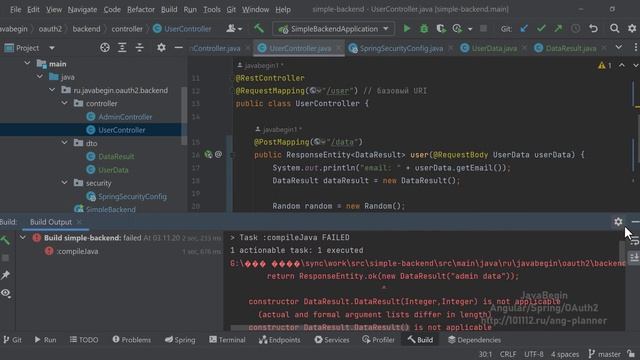Click master branch in status bar
Screen dimensions: 640x360
(x=604, y=354)
